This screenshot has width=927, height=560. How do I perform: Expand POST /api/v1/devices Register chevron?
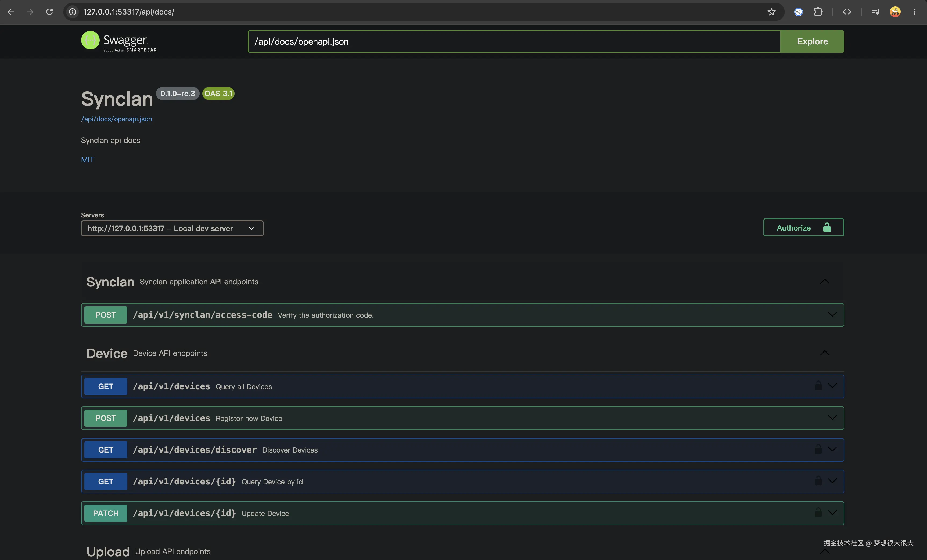tap(832, 417)
